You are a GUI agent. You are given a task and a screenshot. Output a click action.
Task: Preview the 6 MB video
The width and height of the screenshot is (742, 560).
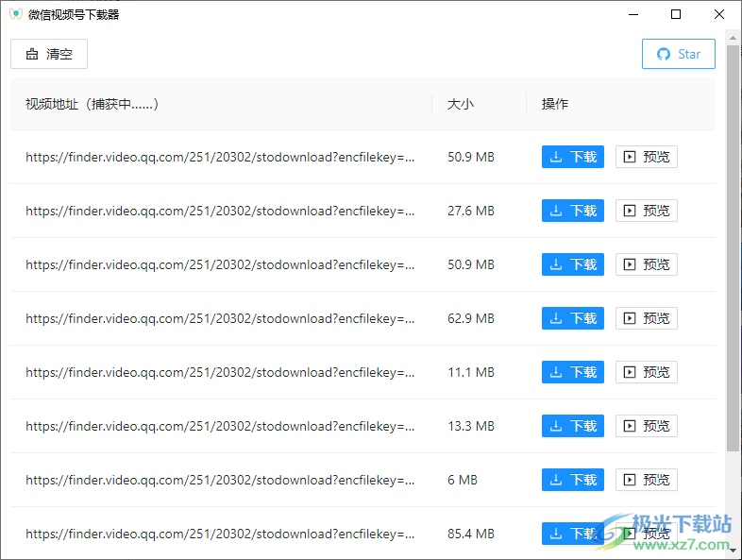[646, 480]
